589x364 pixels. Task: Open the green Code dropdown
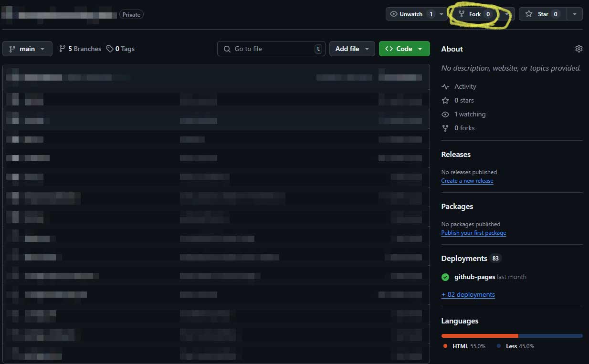click(x=404, y=49)
